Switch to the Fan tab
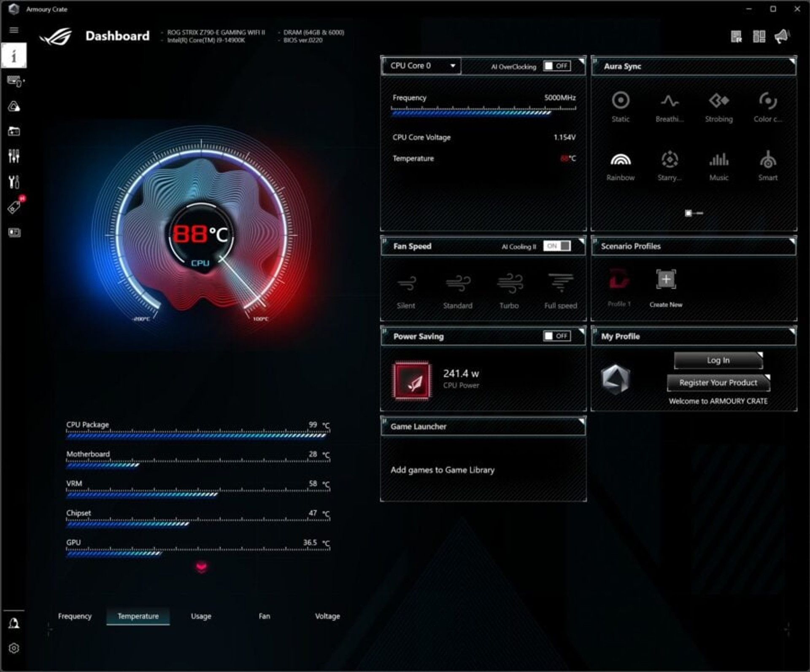The image size is (810, 672). [x=264, y=616]
